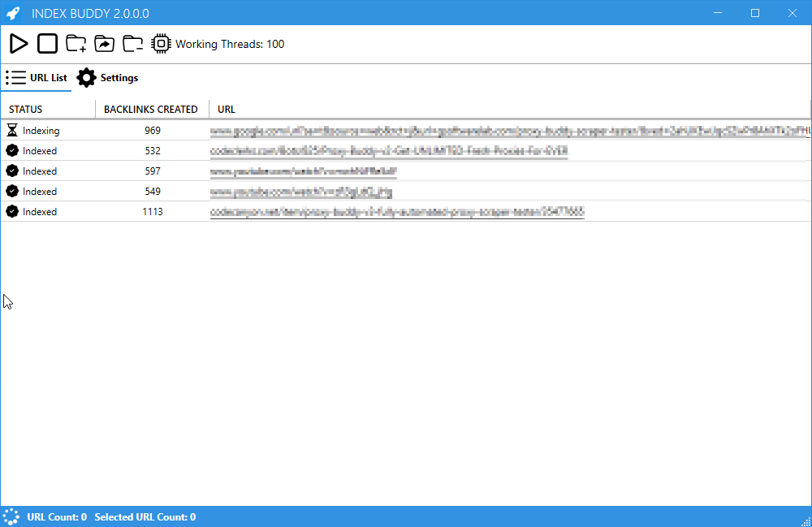The image size is (812, 527).
Task: Click the Working Threads: 100 label
Action: coord(230,45)
